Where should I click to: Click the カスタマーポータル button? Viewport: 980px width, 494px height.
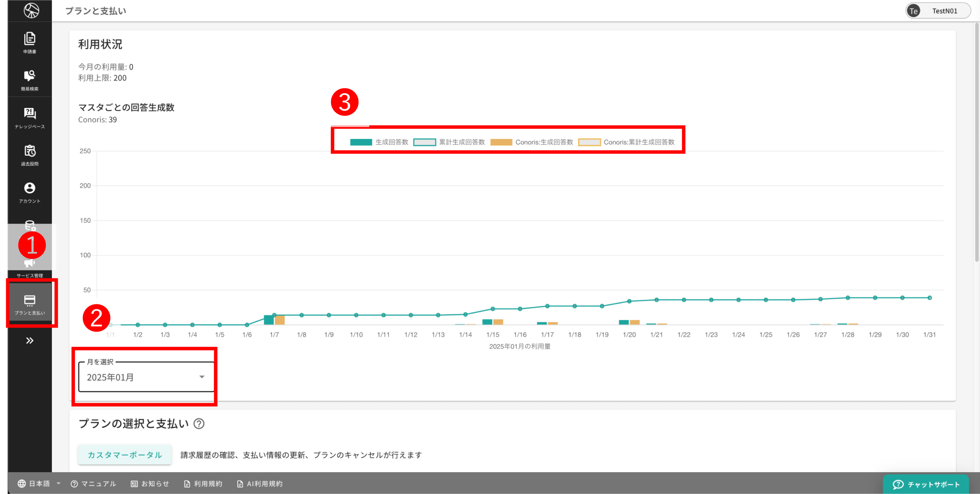point(125,455)
